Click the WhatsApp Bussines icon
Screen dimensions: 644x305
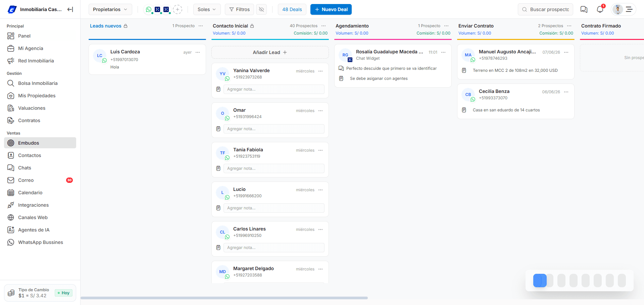point(11,242)
